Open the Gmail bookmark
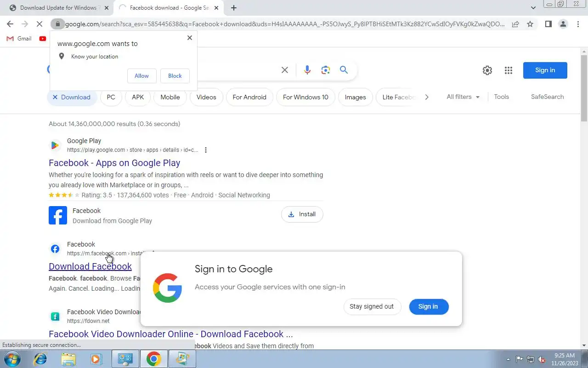 (19, 39)
